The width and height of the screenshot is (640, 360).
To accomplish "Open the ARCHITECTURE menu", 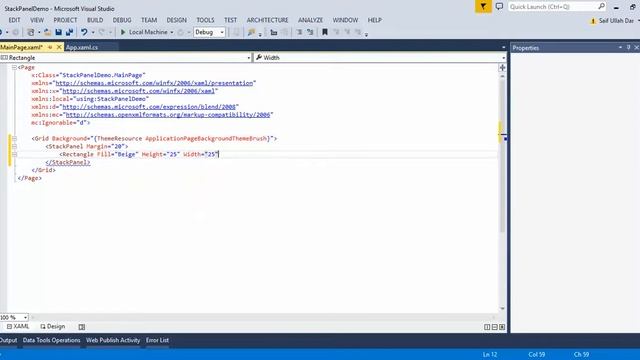I will [x=267, y=20].
